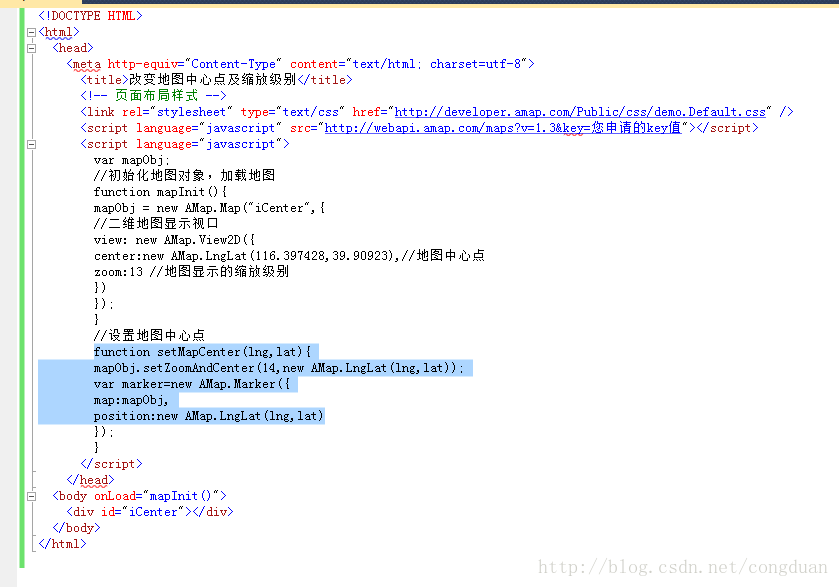Collapse the <html> code block
This screenshot has height=587, width=839.
point(32,32)
